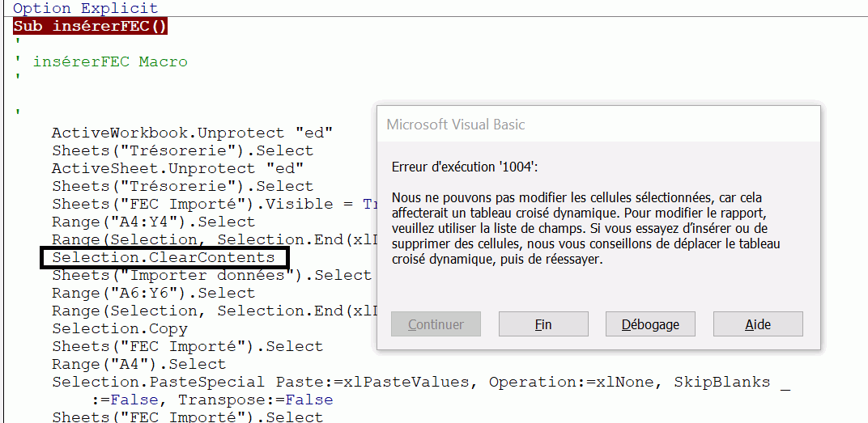
Task: Click the Range("A6:Y6").Select line
Action: pyautogui.click(x=153, y=293)
